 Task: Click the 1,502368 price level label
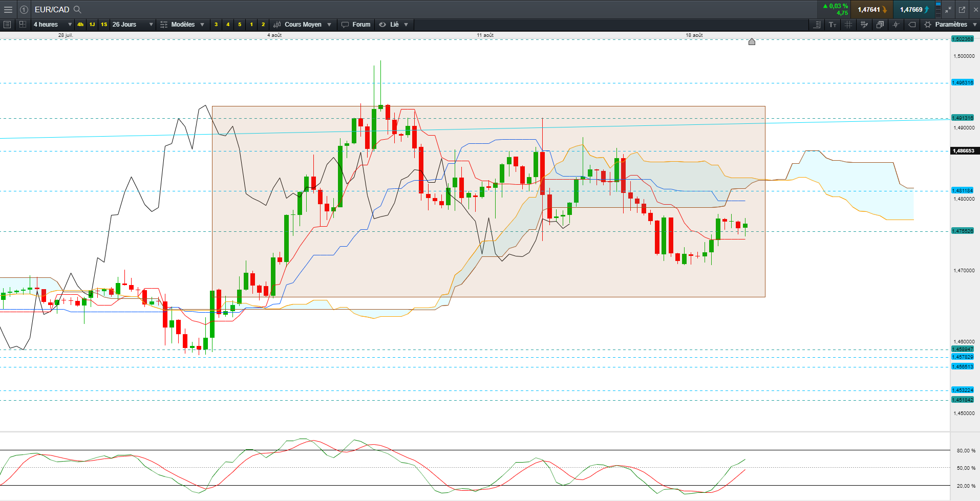coord(963,39)
